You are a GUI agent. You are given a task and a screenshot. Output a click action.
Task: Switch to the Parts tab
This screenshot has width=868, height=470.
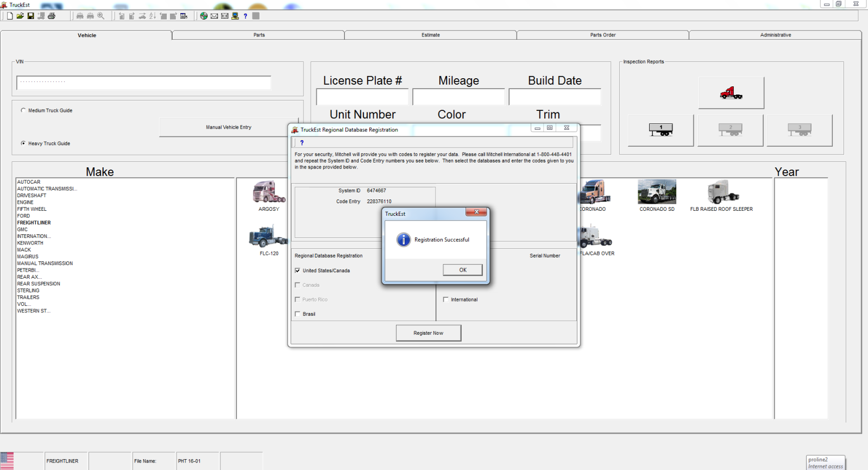pos(259,35)
